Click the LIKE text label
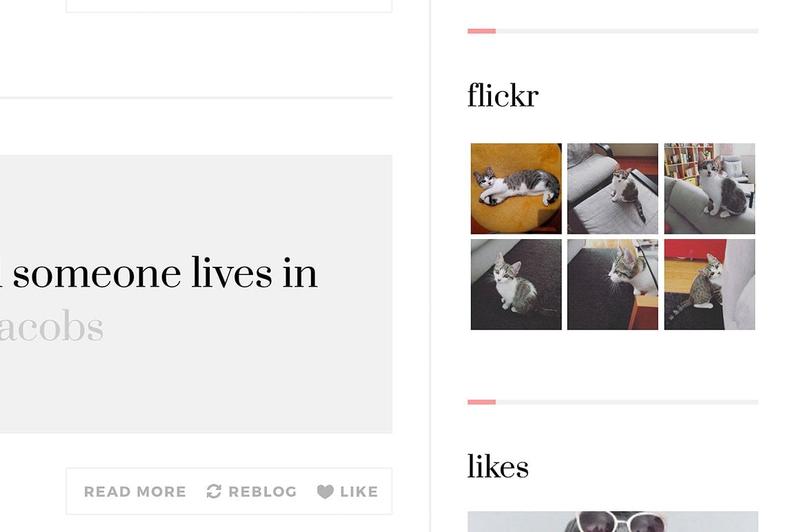The height and width of the screenshot is (532, 800). pyautogui.click(x=359, y=492)
